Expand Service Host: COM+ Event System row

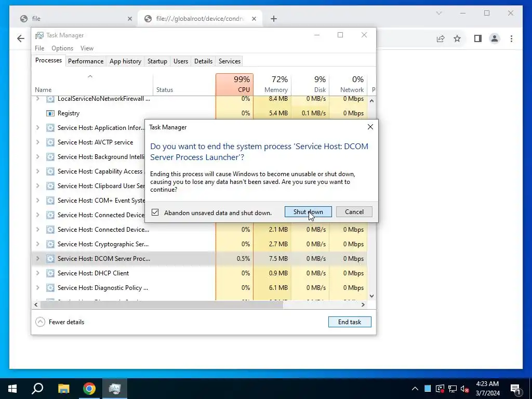(x=37, y=201)
